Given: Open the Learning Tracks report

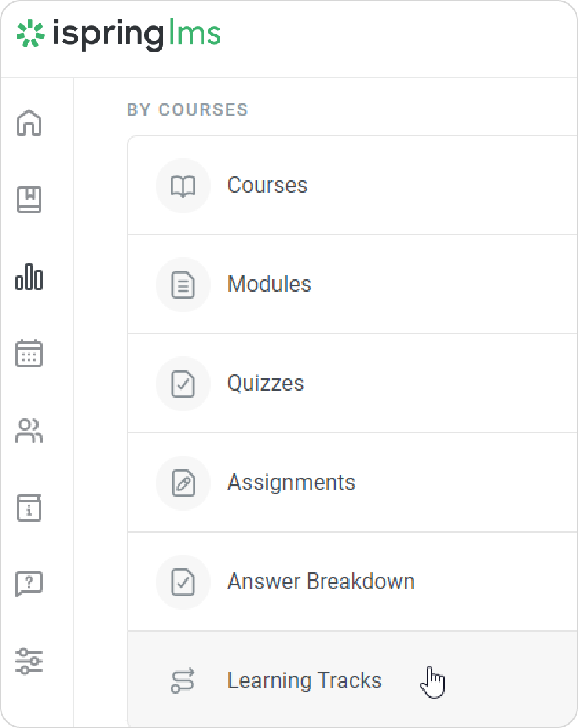Looking at the screenshot, I should [305, 681].
